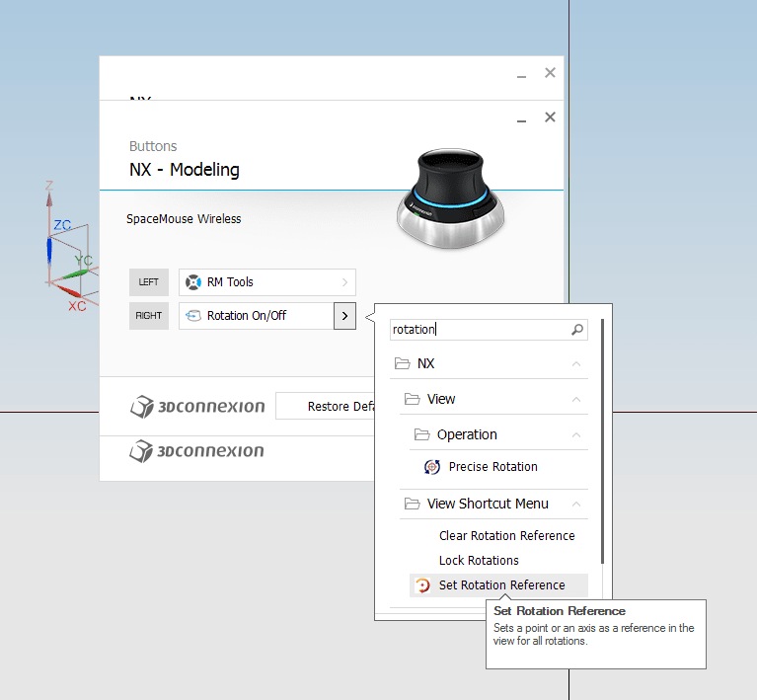Click the NX folder icon

(402, 363)
